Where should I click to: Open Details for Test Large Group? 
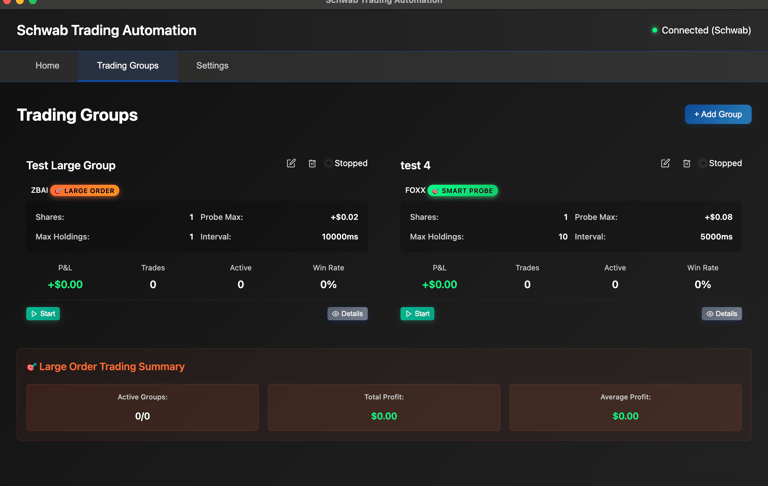click(x=347, y=314)
